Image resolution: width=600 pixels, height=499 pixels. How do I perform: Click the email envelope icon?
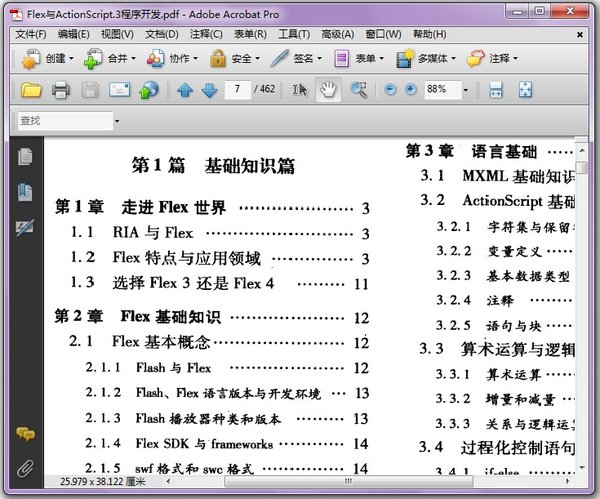tap(119, 90)
